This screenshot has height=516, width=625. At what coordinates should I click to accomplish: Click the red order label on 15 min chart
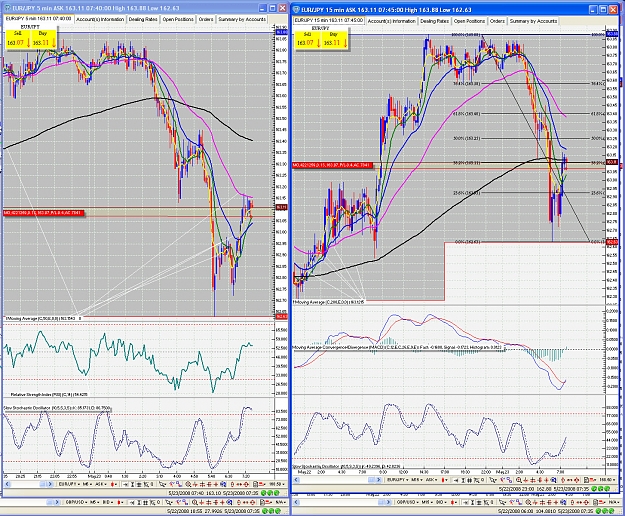click(x=332, y=165)
